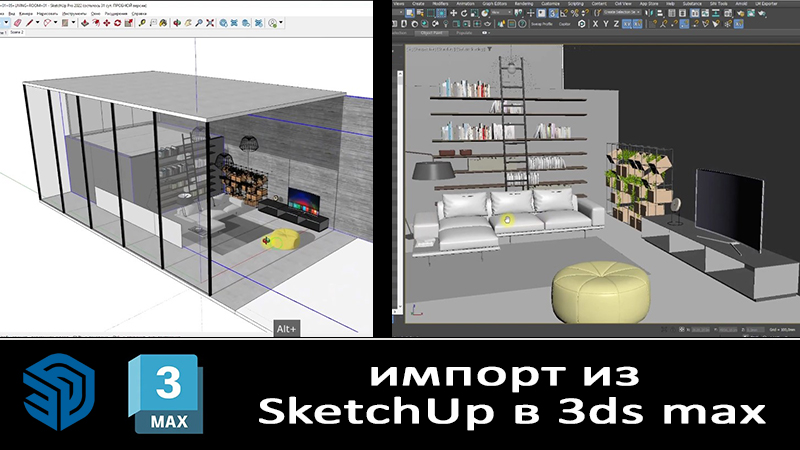The width and height of the screenshot is (800, 450).
Task: Open the App Store menu in 3ds Max
Action: [x=649, y=4]
